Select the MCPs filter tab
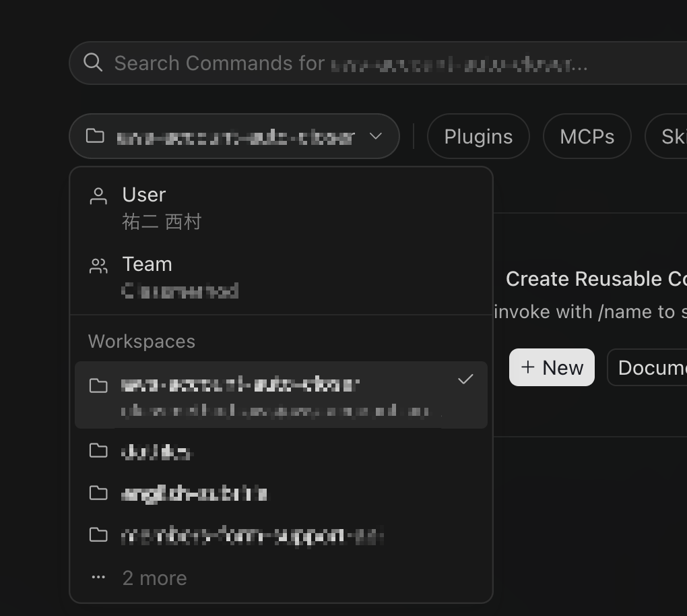This screenshot has height=616, width=687. (587, 136)
